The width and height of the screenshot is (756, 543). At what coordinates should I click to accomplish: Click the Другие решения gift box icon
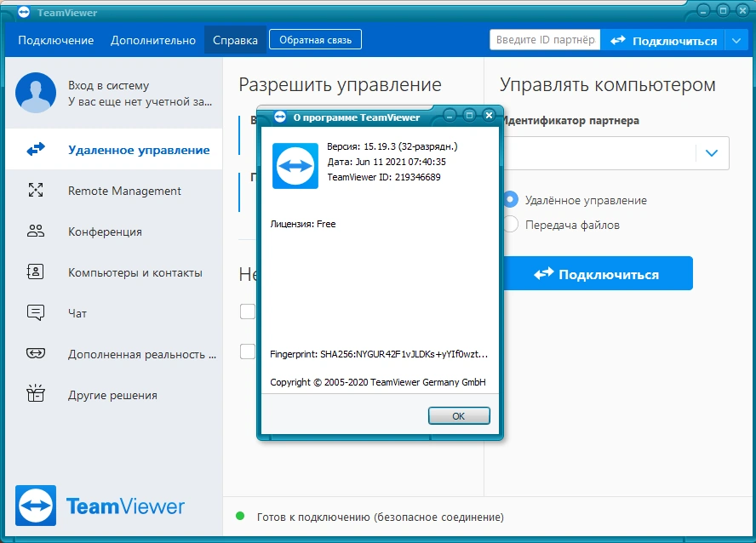36,394
